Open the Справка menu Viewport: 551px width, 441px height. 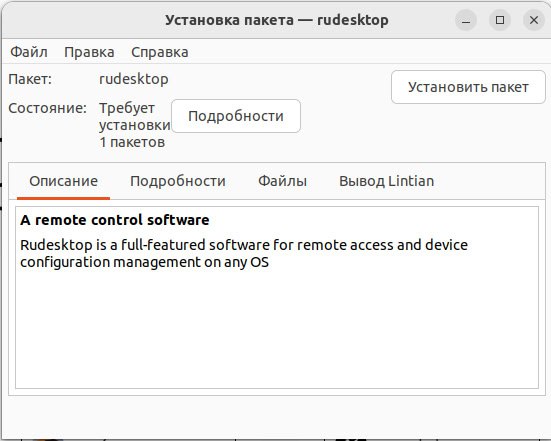coord(160,52)
